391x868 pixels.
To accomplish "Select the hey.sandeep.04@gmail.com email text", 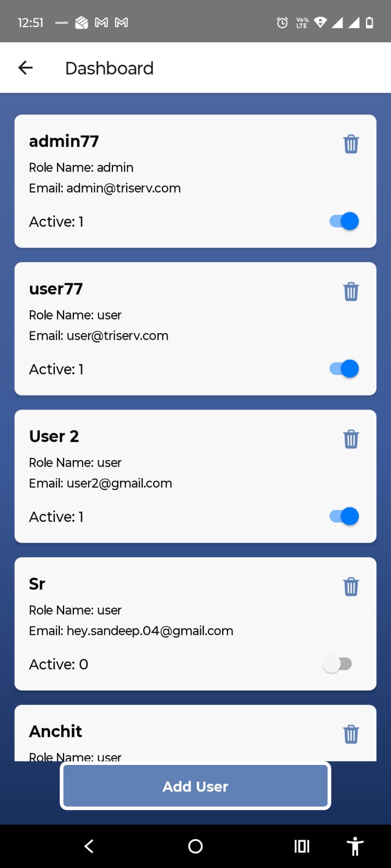I will 150,631.
